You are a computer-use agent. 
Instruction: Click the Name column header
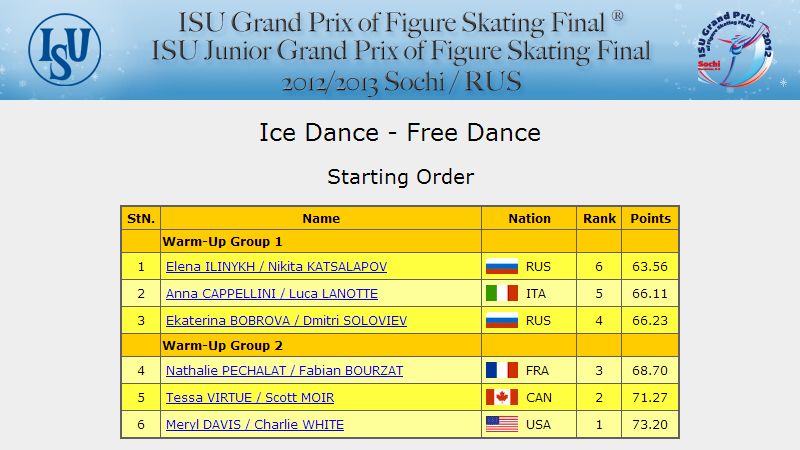pos(321,218)
